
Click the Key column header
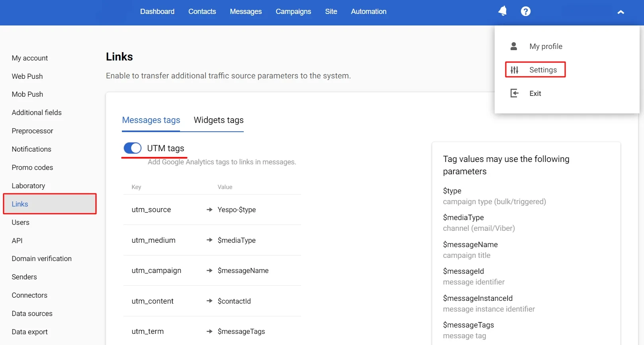(136, 187)
